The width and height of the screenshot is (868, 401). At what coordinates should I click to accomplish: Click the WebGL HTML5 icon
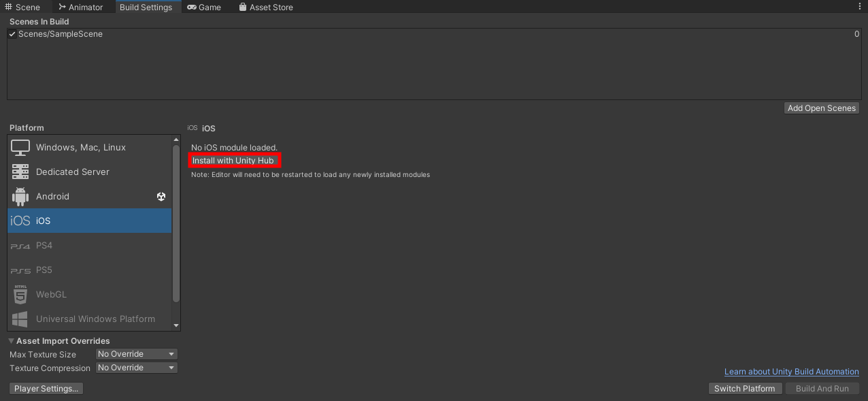pos(20,294)
